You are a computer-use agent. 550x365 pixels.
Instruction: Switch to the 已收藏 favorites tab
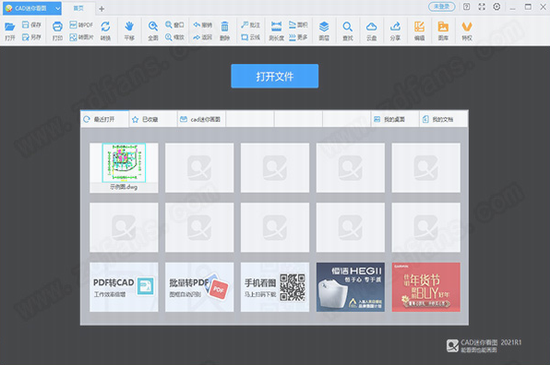[x=153, y=119]
